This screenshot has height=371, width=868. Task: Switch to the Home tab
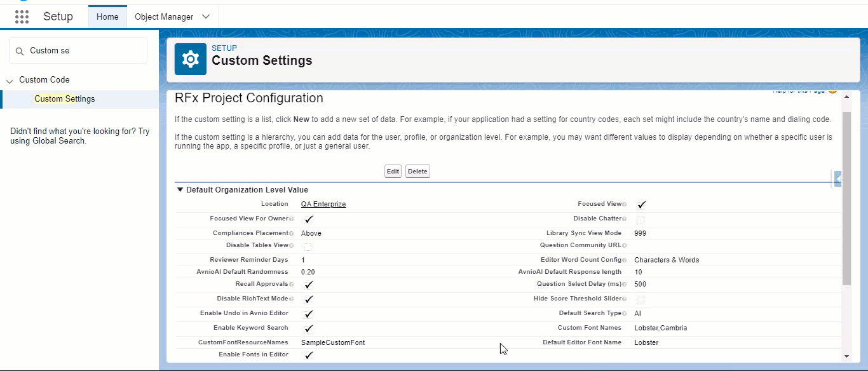(x=107, y=17)
